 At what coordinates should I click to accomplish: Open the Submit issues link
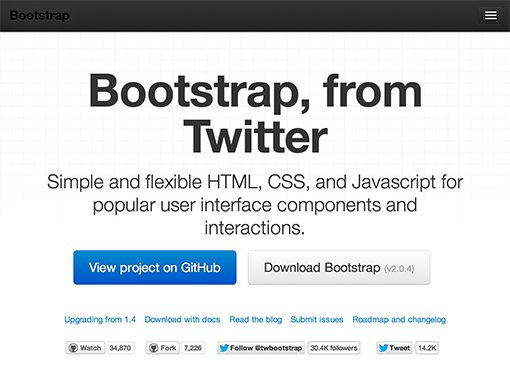click(x=317, y=319)
